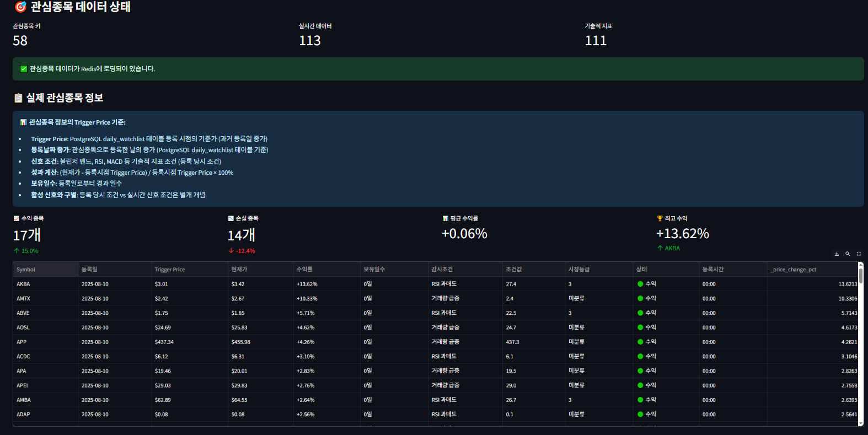This screenshot has width=868, height=435.
Task: Click the ADAP row's RSI 과매도 cell
Action: (444, 415)
